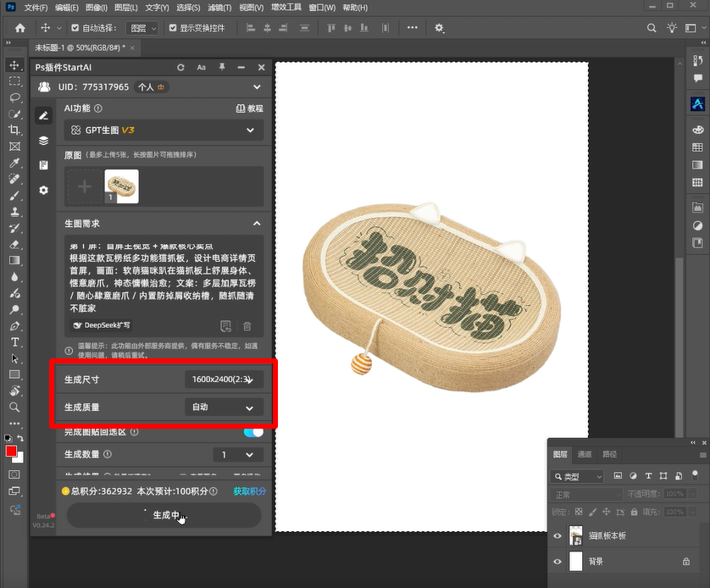Toggle lock transparent pixels in Layers panel

[x=579, y=512]
